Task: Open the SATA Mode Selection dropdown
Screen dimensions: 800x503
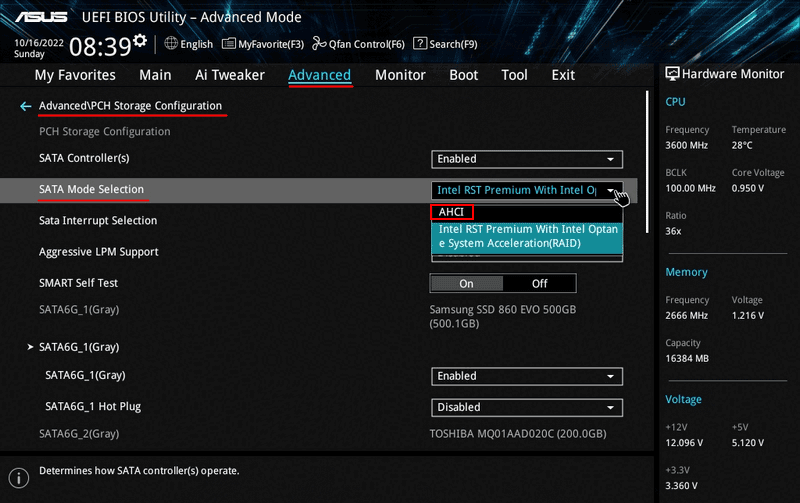Action: pos(527,190)
